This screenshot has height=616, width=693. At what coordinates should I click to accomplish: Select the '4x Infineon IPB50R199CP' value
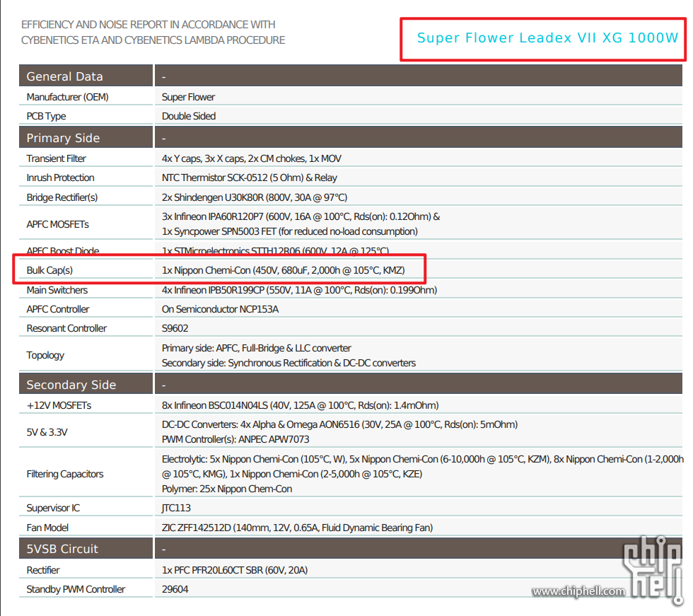point(299,291)
